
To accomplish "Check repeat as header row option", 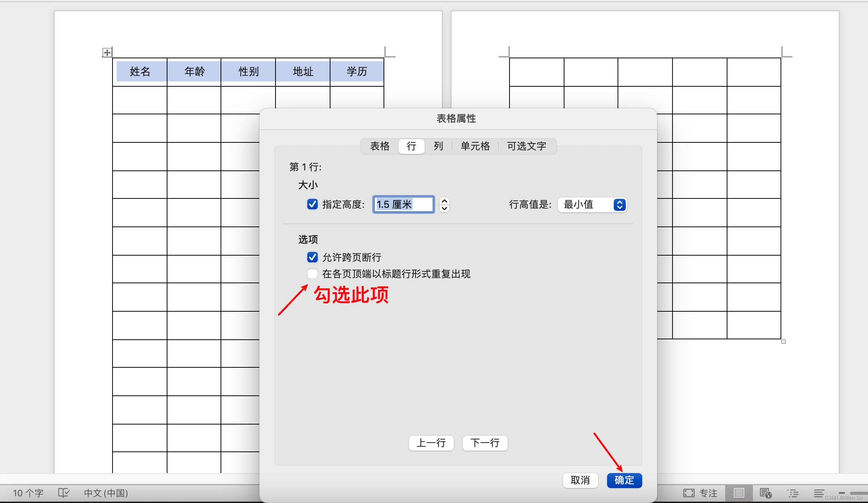I will pyautogui.click(x=312, y=274).
